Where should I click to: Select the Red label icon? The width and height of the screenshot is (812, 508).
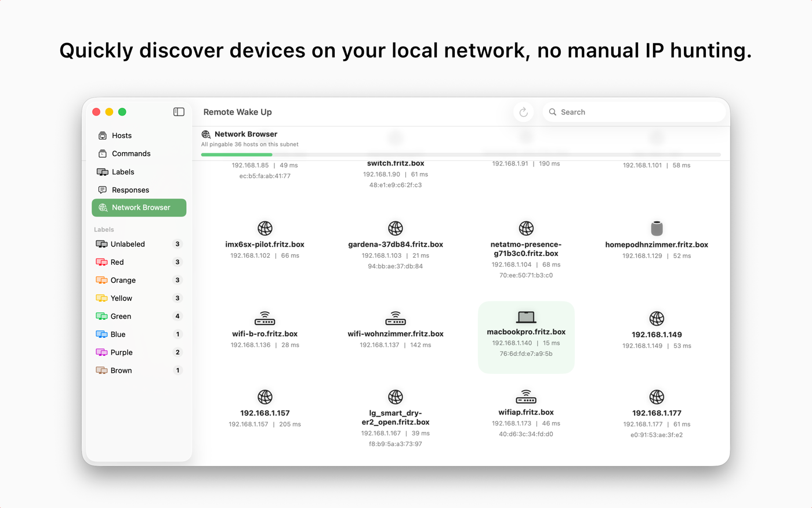coord(101,262)
